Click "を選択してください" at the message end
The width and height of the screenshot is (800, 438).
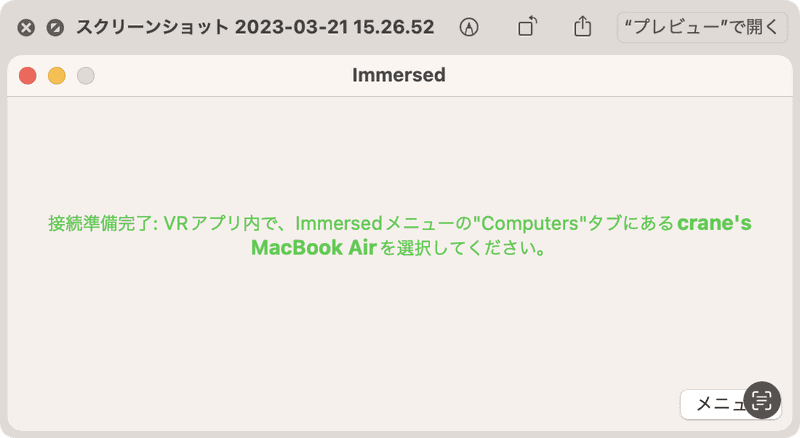(x=464, y=248)
